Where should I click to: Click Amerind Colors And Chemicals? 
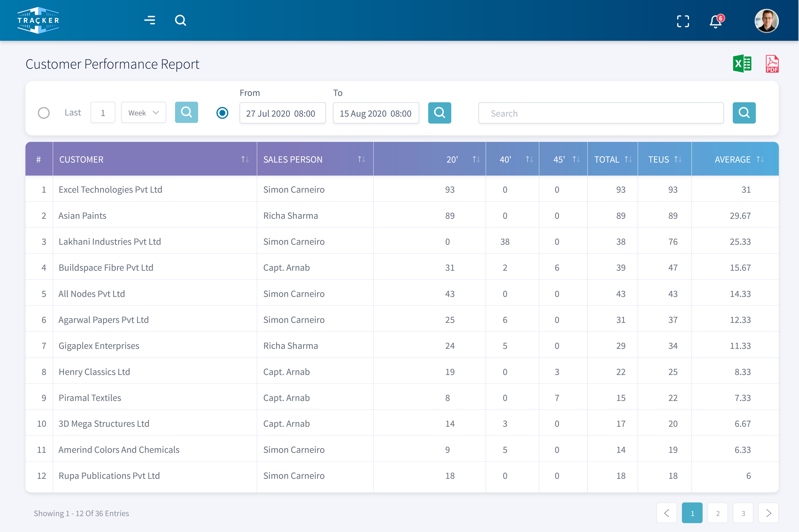pos(119,450)
